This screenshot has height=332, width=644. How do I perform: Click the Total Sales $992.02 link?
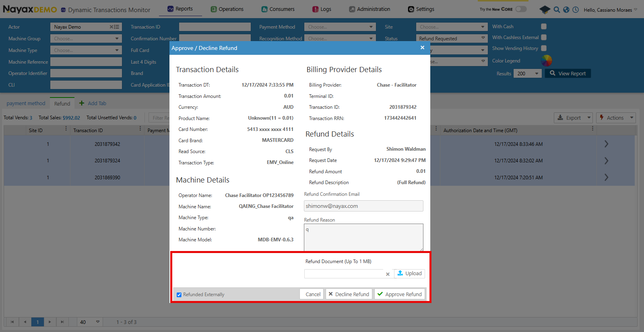(x=71, y=118)
